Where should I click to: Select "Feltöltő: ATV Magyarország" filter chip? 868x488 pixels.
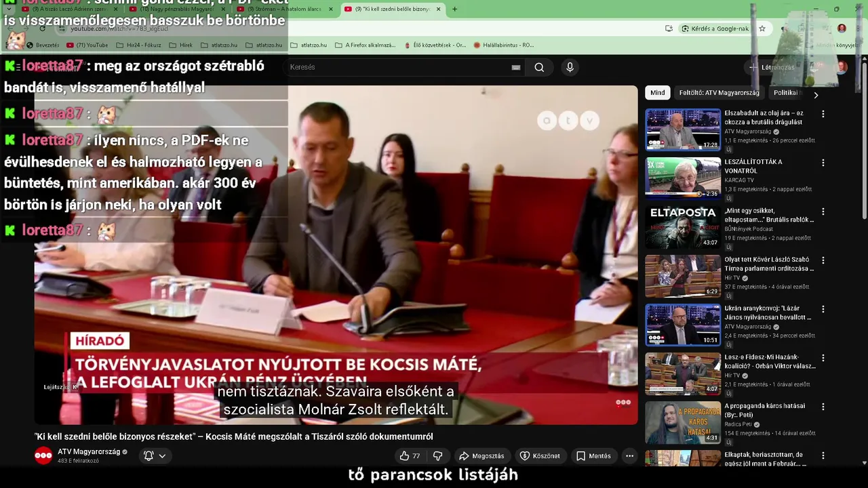click(x=719, y=93)
